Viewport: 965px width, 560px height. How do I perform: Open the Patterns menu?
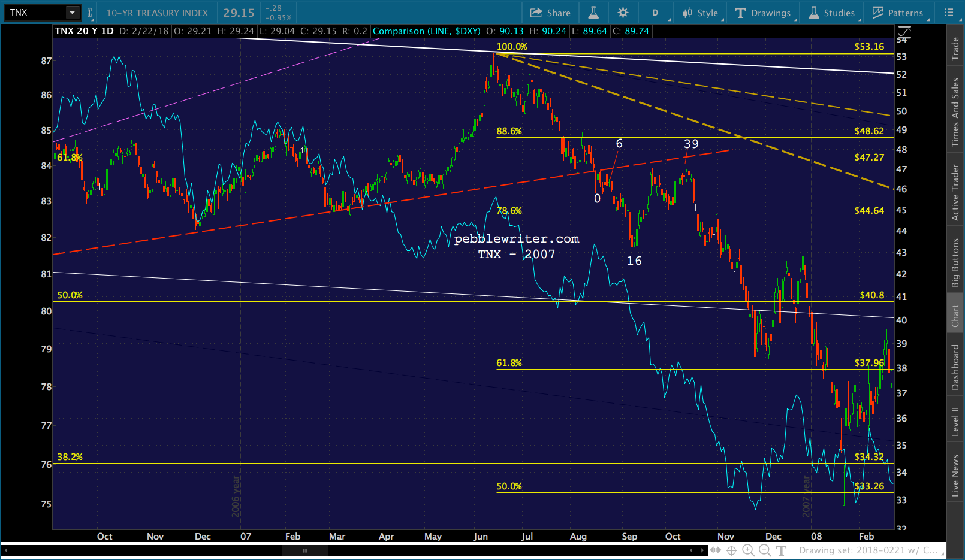[898, 13]
